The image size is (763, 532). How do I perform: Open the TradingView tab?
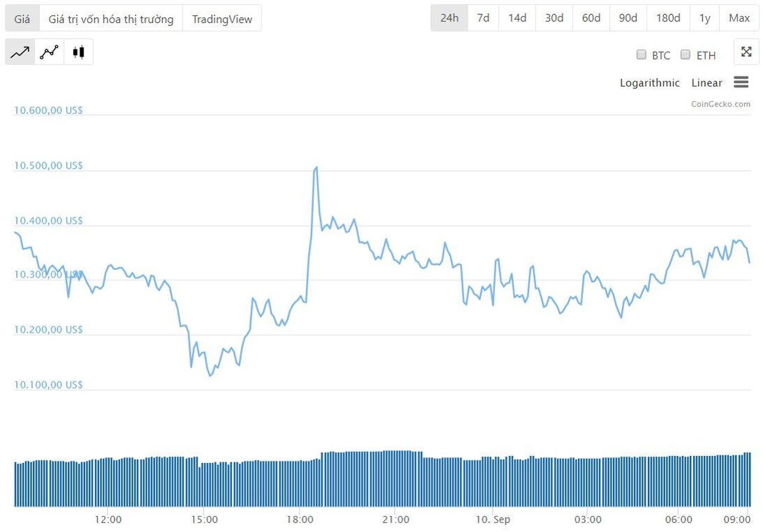pos(222,18)
